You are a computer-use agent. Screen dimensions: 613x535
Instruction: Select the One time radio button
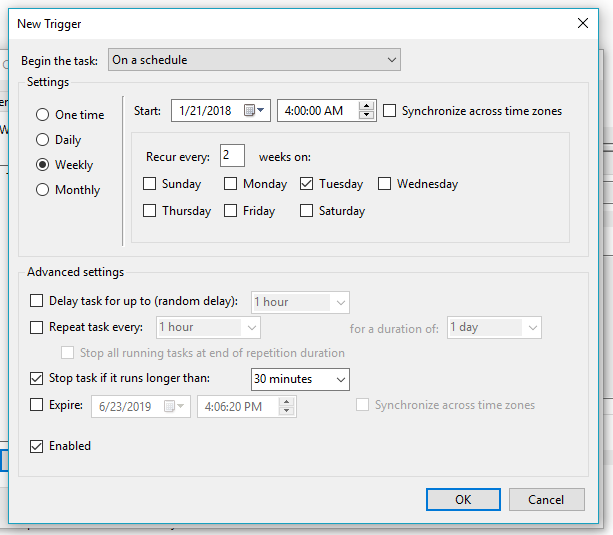tap(43, 115)
